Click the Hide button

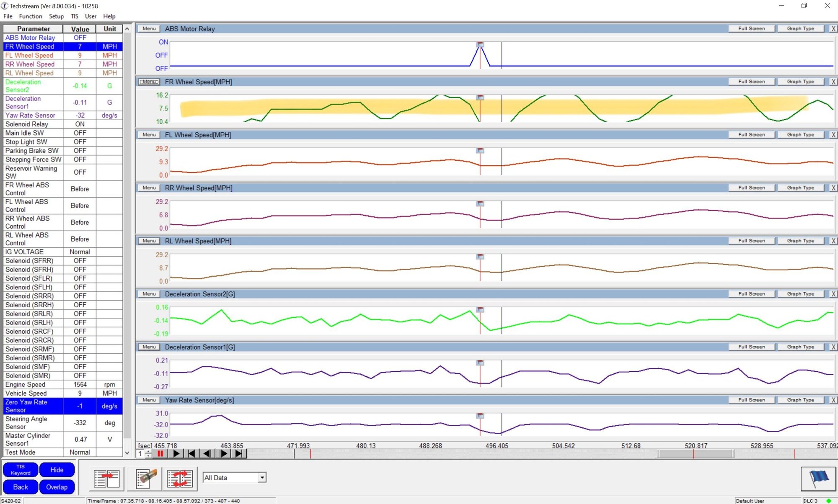coord(57,470)
